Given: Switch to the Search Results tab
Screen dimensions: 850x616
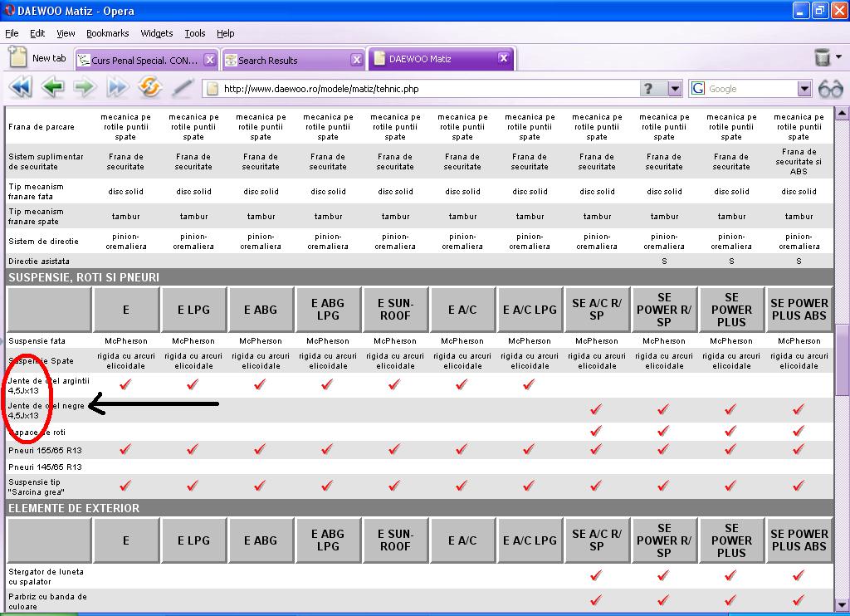Looking at the screenshot, I should pyautogui.click(x=293, y=60).
